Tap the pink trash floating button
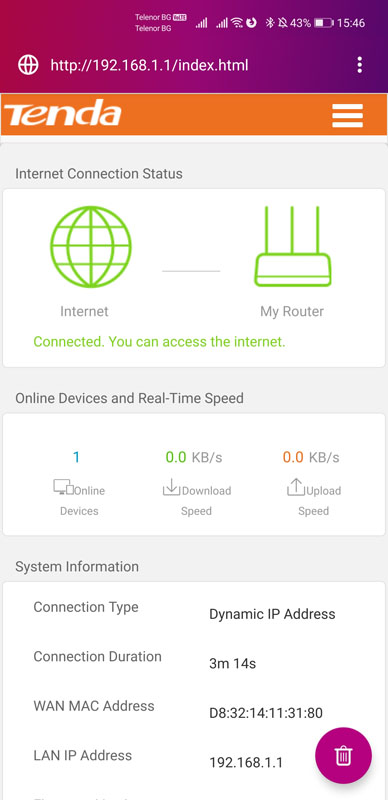Screen dimensions: 388x800 coord(344,755)
